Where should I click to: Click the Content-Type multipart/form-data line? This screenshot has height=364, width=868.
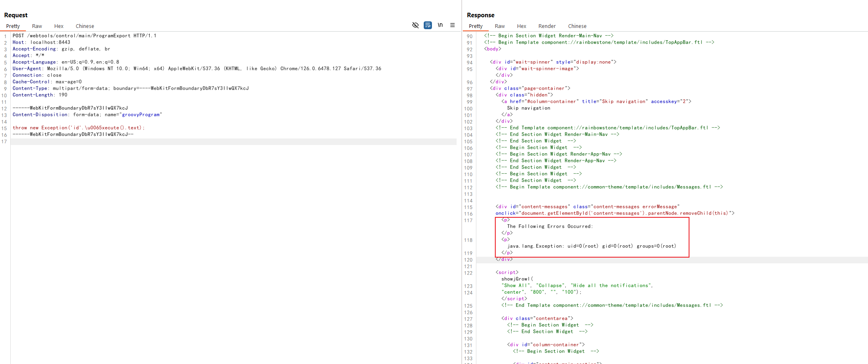[x=130, y=88]
